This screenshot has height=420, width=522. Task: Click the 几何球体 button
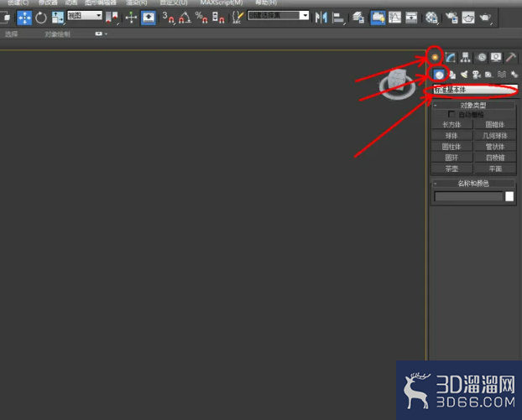click(x=495, y=135)
